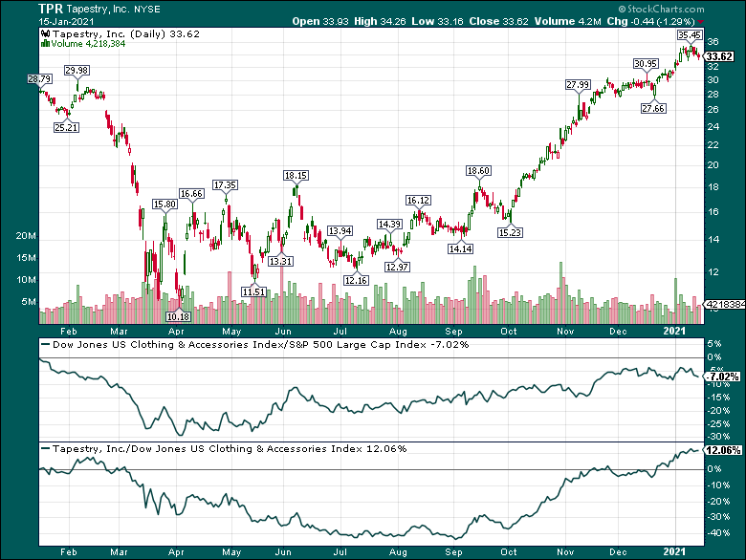Click the NYSE exchange label

[x=147, y=10]
